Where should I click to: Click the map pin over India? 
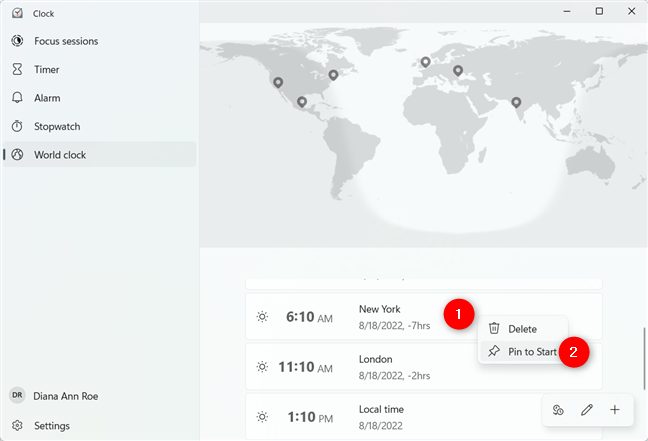click(x=517, y=102)
